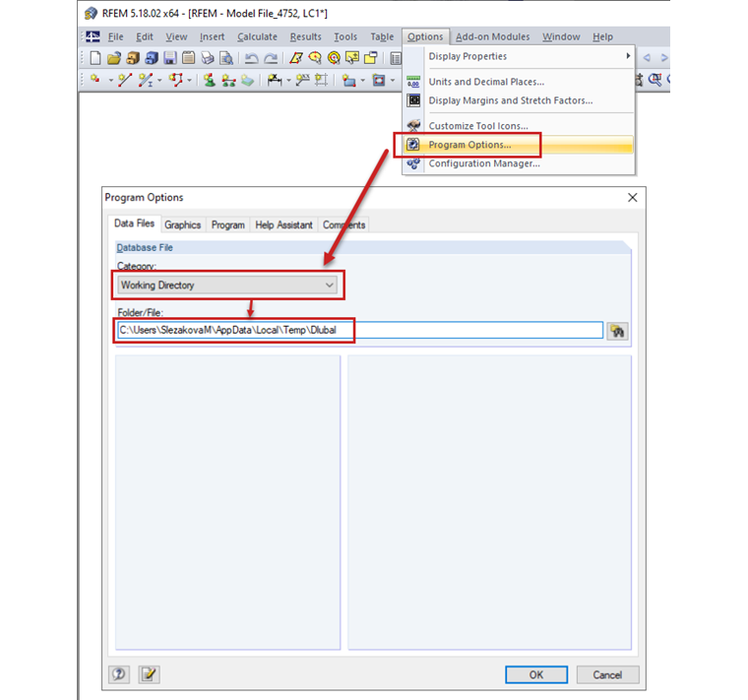Click into the Folder/File path field

pos(360,330)
